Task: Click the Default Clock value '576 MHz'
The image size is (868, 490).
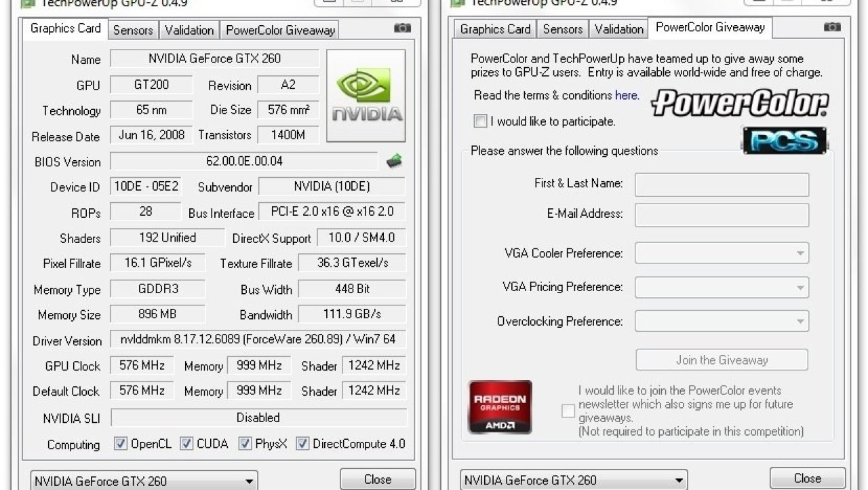Action: (x=142, y=391)
